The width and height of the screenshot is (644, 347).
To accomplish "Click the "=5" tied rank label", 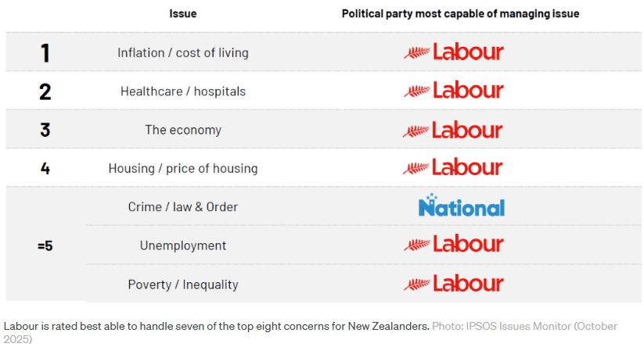I will [x=45, y=245].
